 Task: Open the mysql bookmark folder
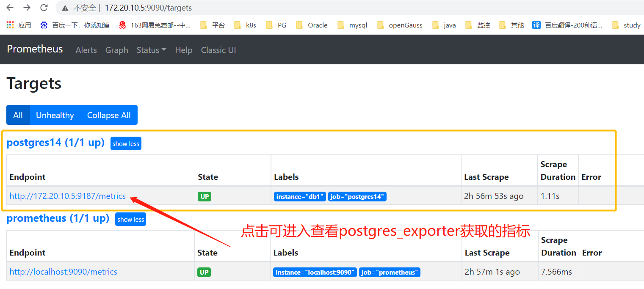click(352, 25)
